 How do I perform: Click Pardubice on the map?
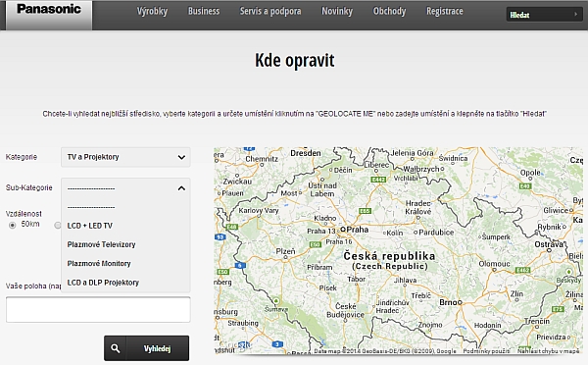coord(436,233)
